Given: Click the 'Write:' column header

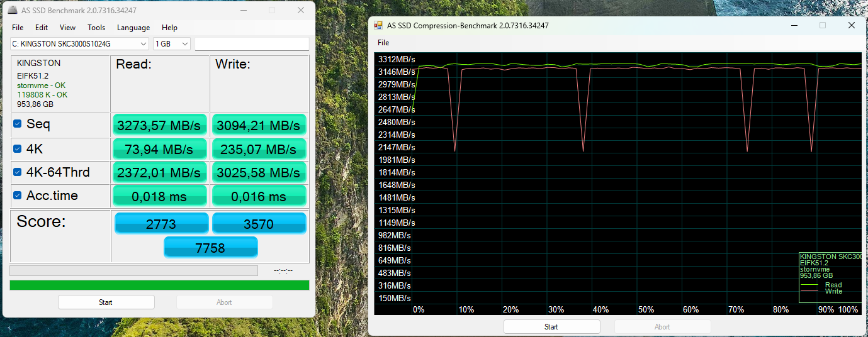Looking at the screenshot, I should (233, 64).
